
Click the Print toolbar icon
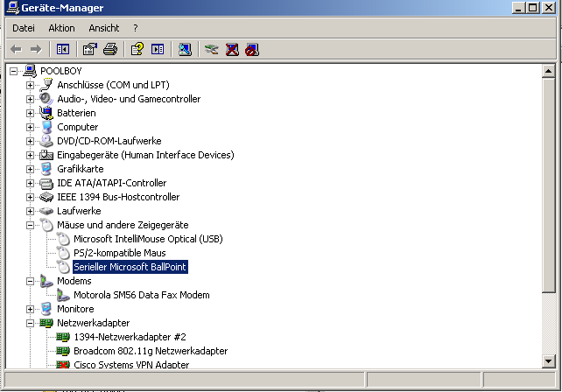tap(110, 49)
